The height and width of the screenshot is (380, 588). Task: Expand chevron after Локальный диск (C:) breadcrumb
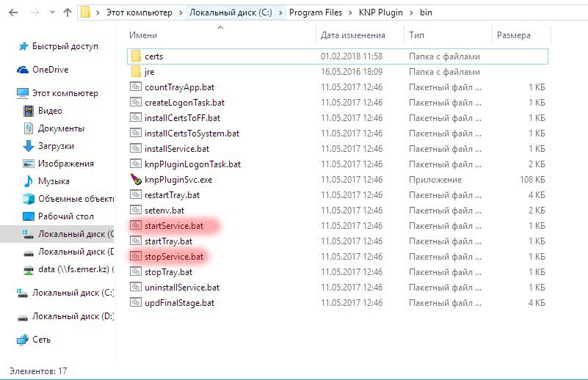point(280,12)
